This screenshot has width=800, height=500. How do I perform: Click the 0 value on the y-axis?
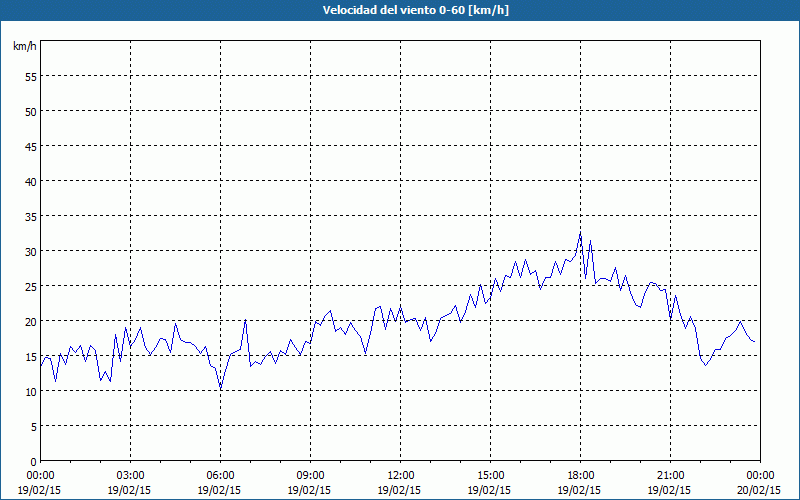pos(34,462)
